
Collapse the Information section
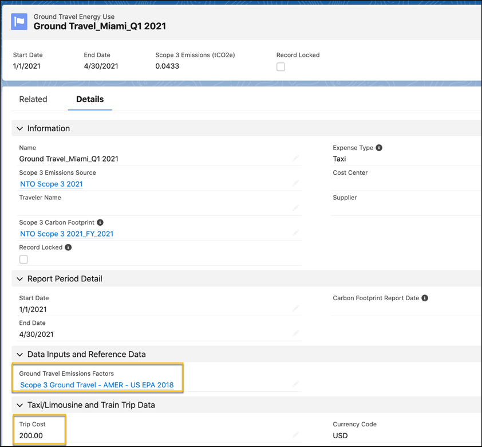(20, 129)
